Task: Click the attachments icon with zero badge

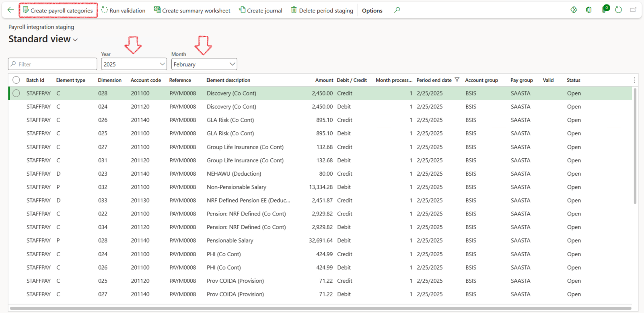Action: point(605,9)
